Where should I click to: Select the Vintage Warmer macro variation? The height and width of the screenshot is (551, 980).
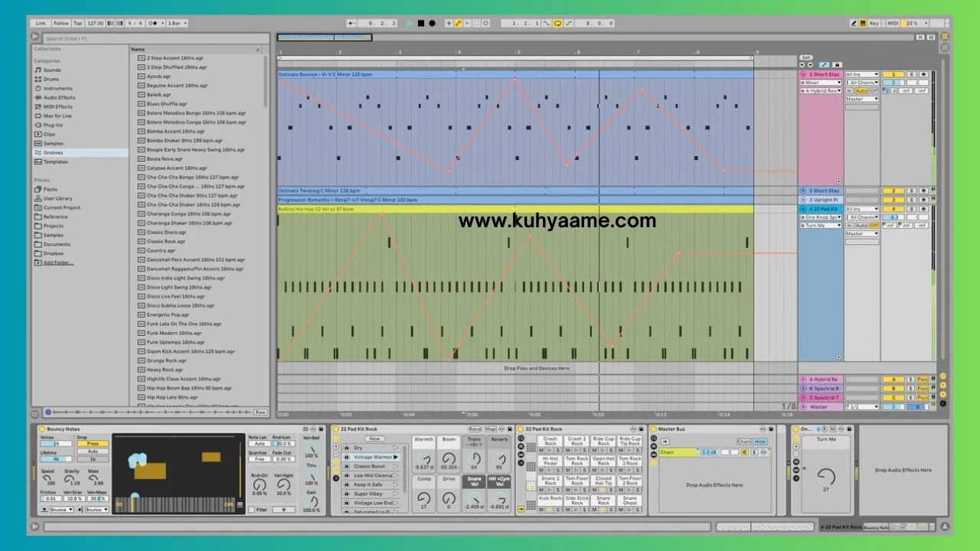(372, 457)
